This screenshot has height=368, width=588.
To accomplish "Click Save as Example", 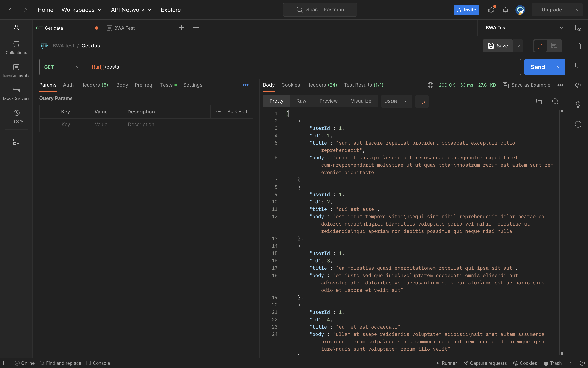I will [x=527, y=85].
